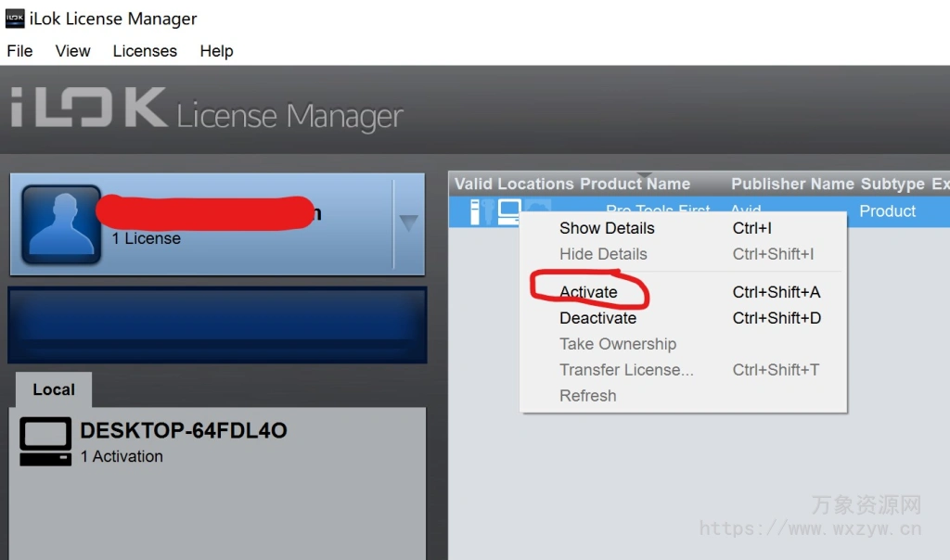Click the Valid Locations column header
This screenshot has width=950, height=560.
click(514, 184)
